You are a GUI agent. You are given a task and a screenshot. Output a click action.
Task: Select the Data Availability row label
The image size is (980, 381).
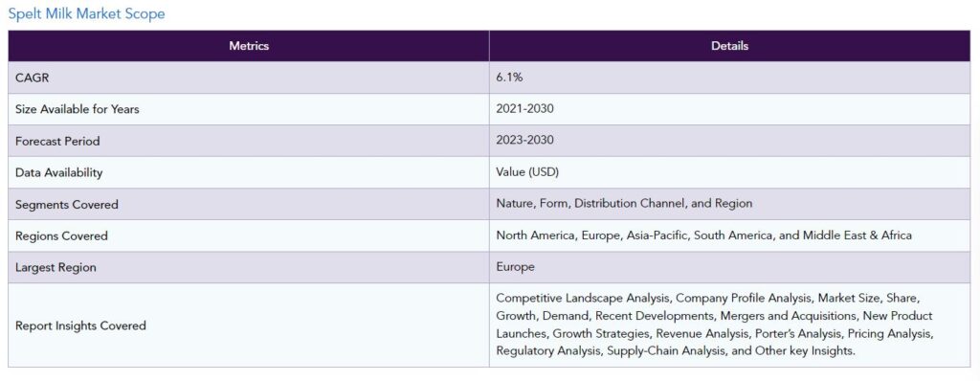coord(58,172)
